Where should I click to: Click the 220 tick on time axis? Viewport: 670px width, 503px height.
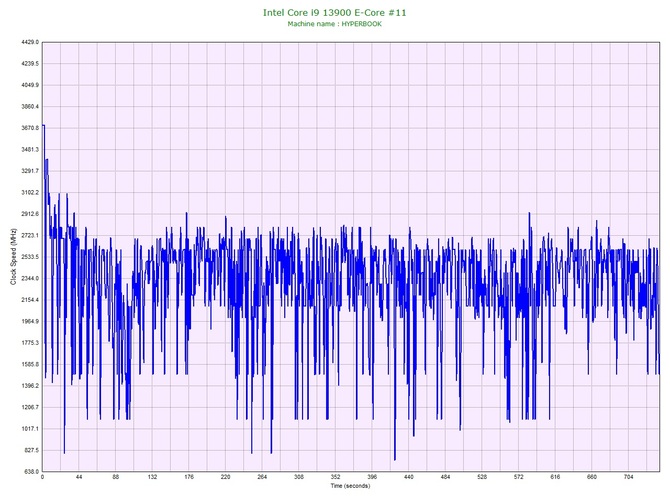pos(226,477)
